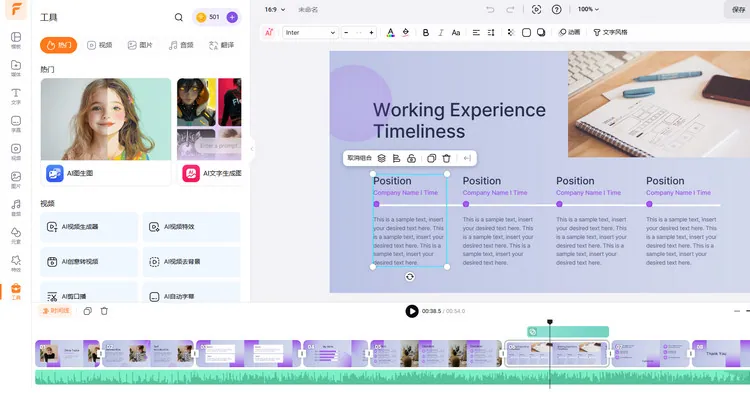Screen dimensions: 750x394
Task: Open the AI视频特效 tool
Action: click(191, 227)
